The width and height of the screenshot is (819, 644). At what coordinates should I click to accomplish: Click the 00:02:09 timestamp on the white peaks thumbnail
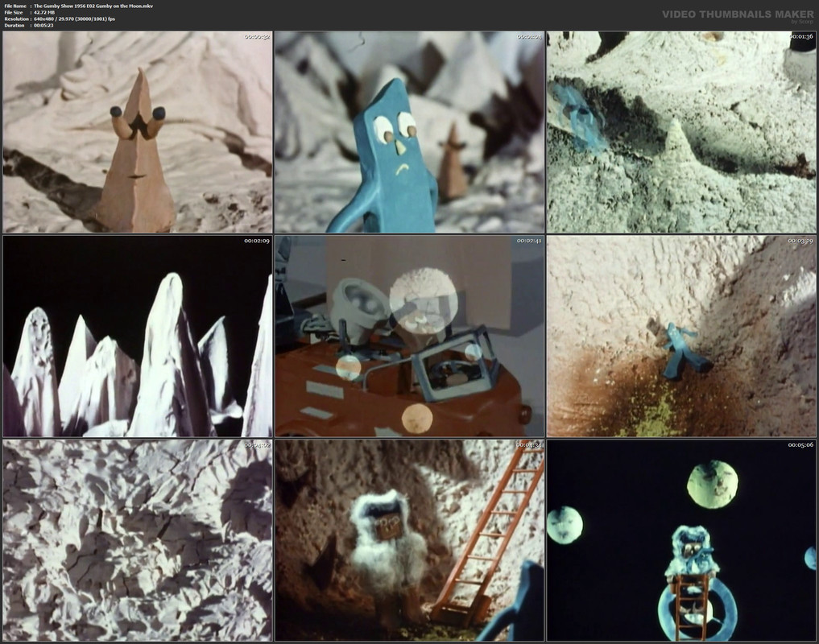coord(257,241)
